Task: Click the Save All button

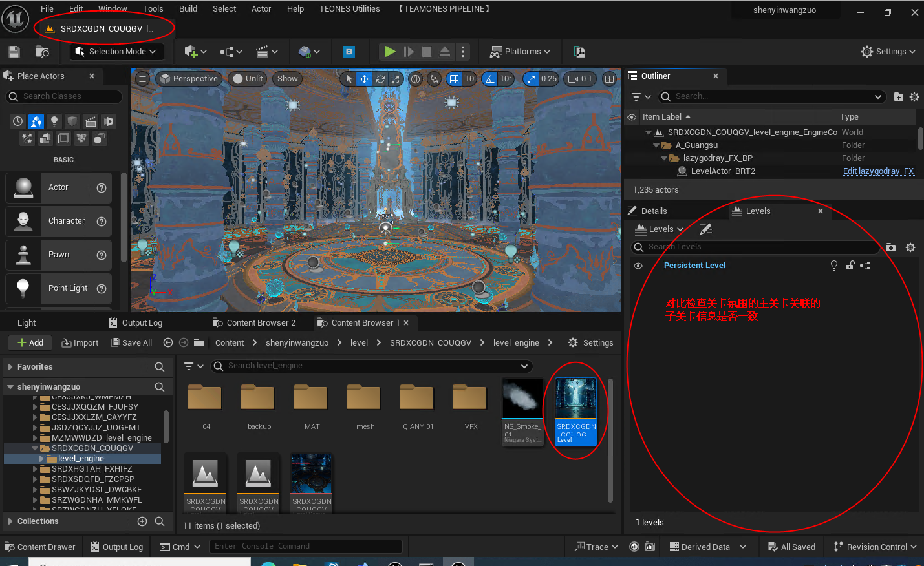Action: [131, 342]
